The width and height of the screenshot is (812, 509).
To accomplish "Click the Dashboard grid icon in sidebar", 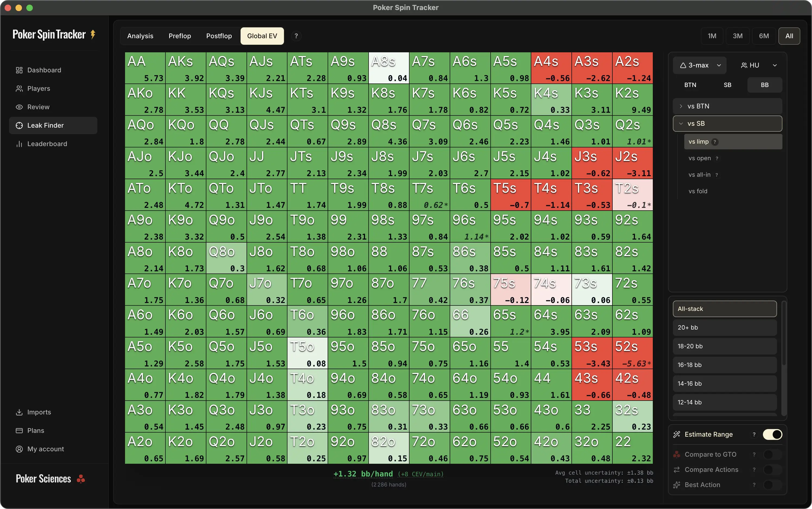I will tap(19, 70).
